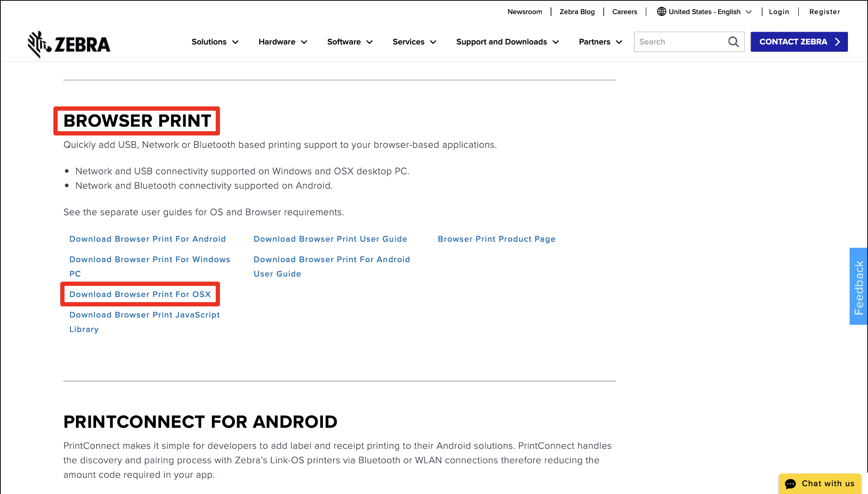Click the Login link
The image size is (868, 494).
pyautogui.click(x=779, y=12)
